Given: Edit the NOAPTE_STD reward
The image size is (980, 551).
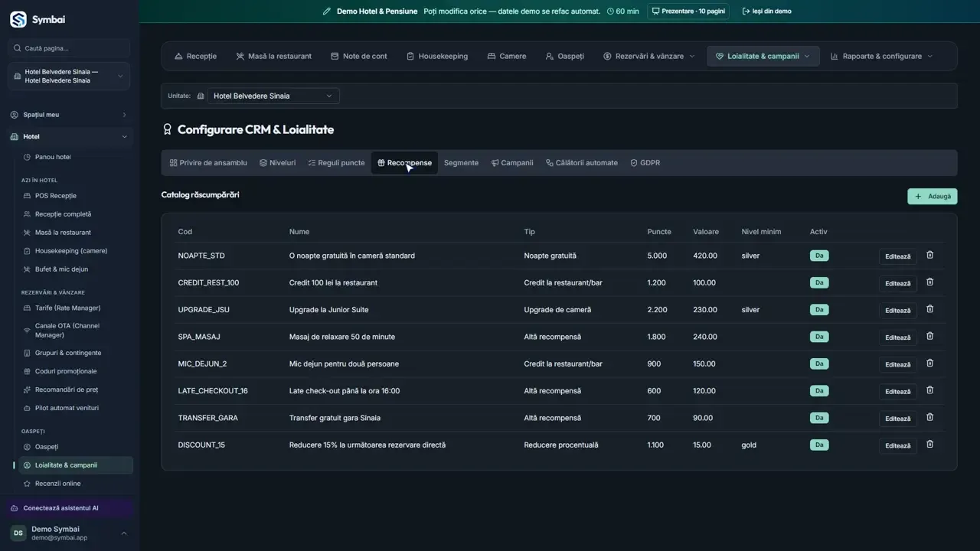Looking at the screenshot, I should point(898,256).
